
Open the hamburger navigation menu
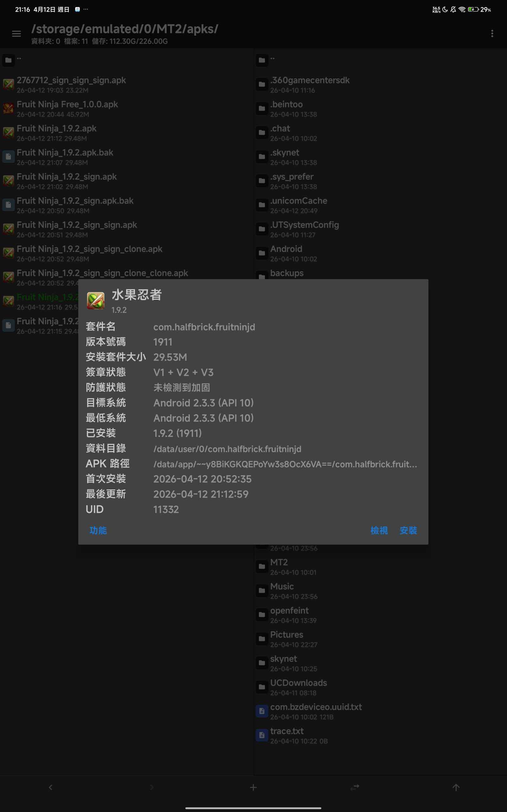pos(16,34)
